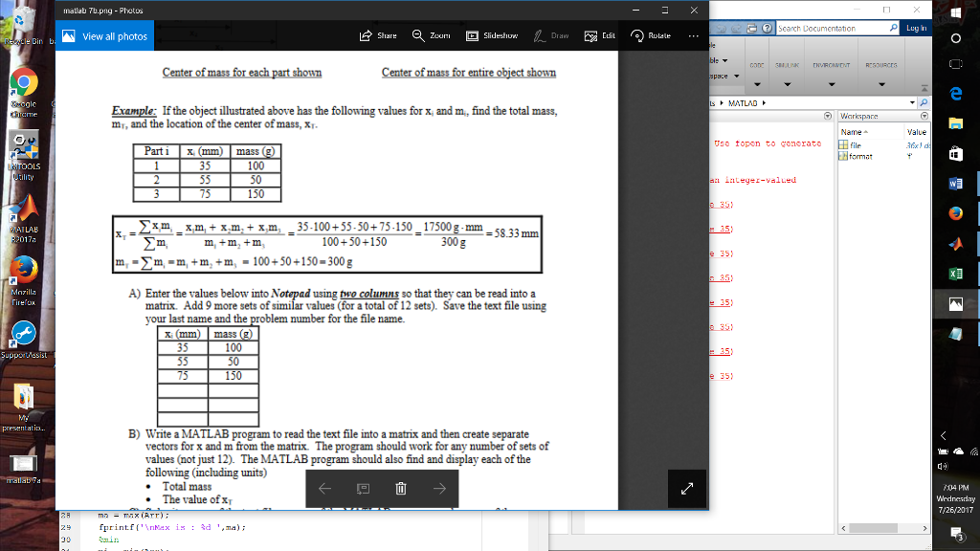Viewport: 980px width, 551px height.
Task: Open the Workspace panel options menu
Action: click(923, 115)
